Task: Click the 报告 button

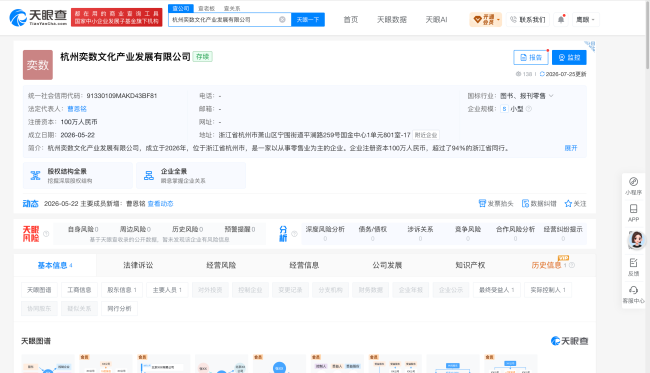Action: pyautogui.click(x=531, y=57)
